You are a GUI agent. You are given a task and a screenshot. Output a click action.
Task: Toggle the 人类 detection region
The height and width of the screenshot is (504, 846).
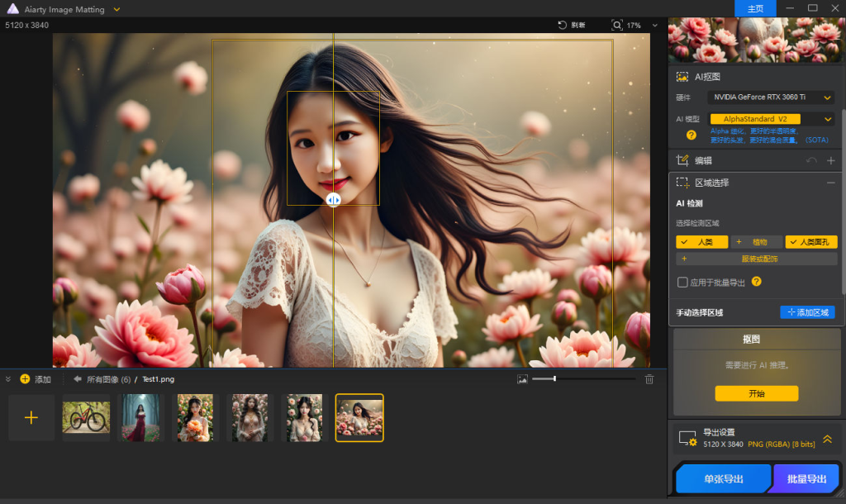tap(701, 242)
